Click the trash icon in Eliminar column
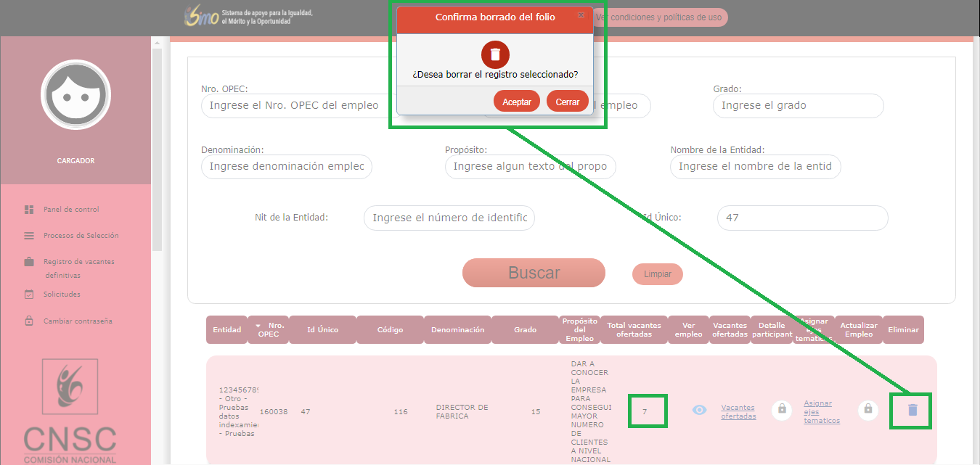 pyautogui.click(x=912, y=410)
